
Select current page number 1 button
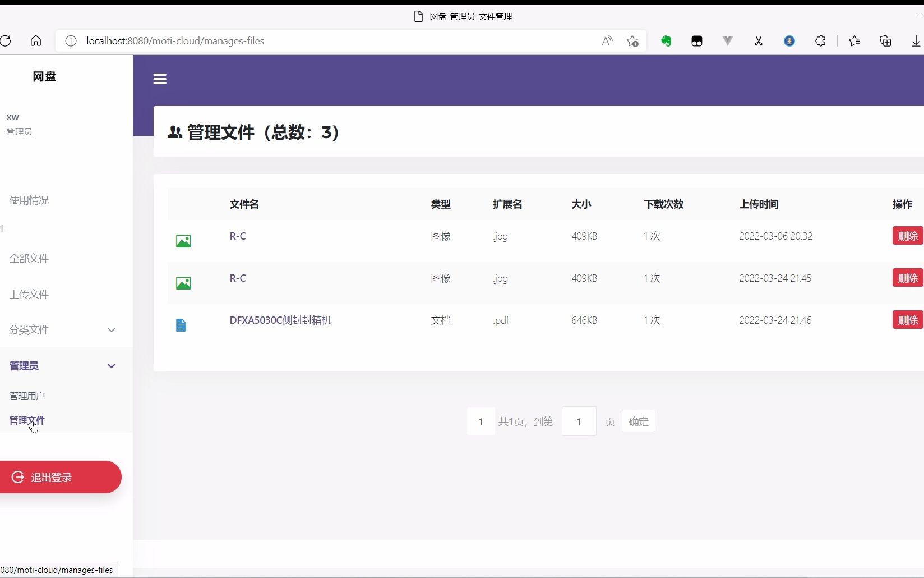(x=481, y=421)
